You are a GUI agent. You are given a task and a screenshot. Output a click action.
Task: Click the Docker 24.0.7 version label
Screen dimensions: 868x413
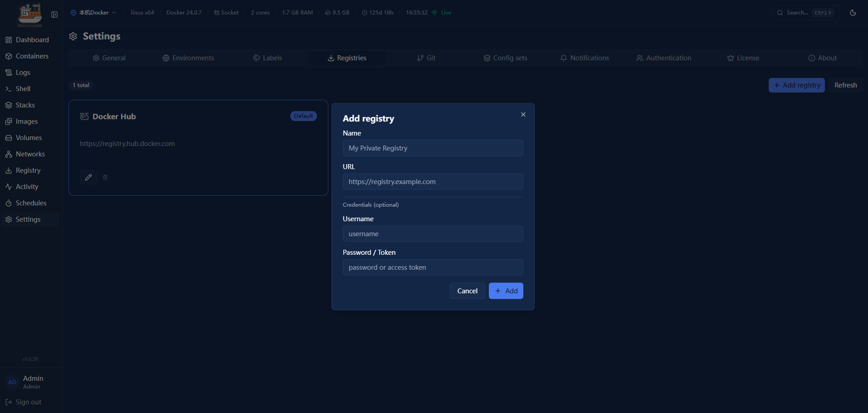[184, 13]
